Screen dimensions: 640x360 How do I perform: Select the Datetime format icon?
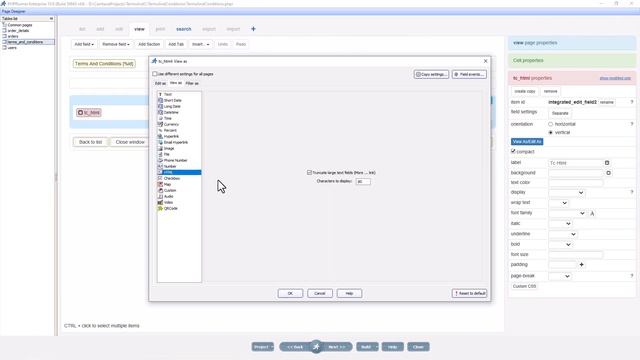(160, 112)
